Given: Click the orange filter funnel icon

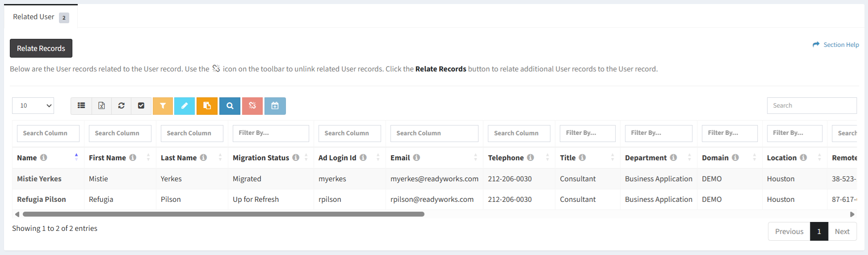Looking at the screenshot, I should 163,106.
